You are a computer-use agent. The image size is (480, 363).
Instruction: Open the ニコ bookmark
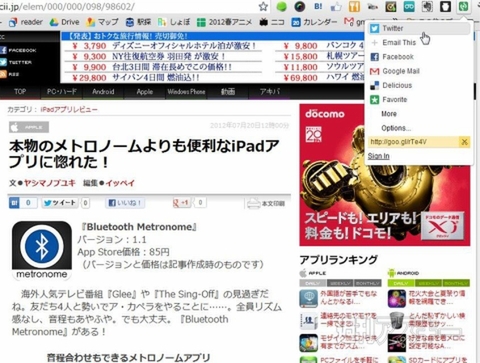[271, 22]
